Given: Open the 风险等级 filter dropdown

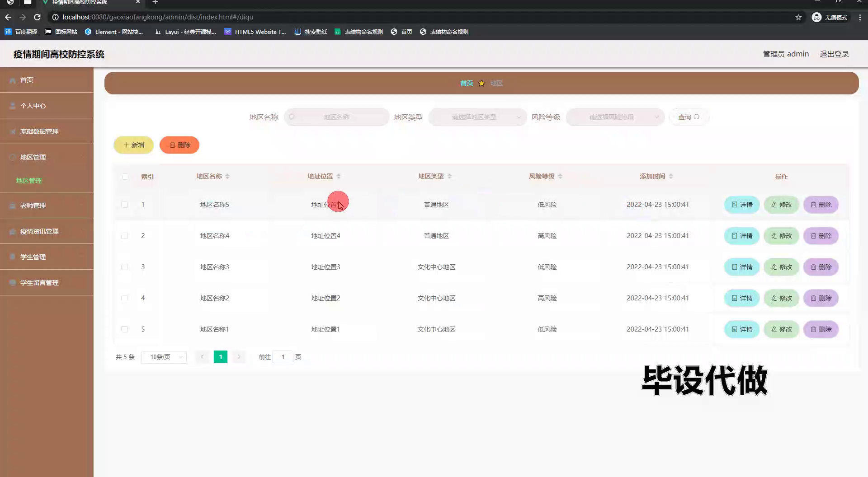Looking at the screenshot, I should pyautogui.click(x=615, y=117).
